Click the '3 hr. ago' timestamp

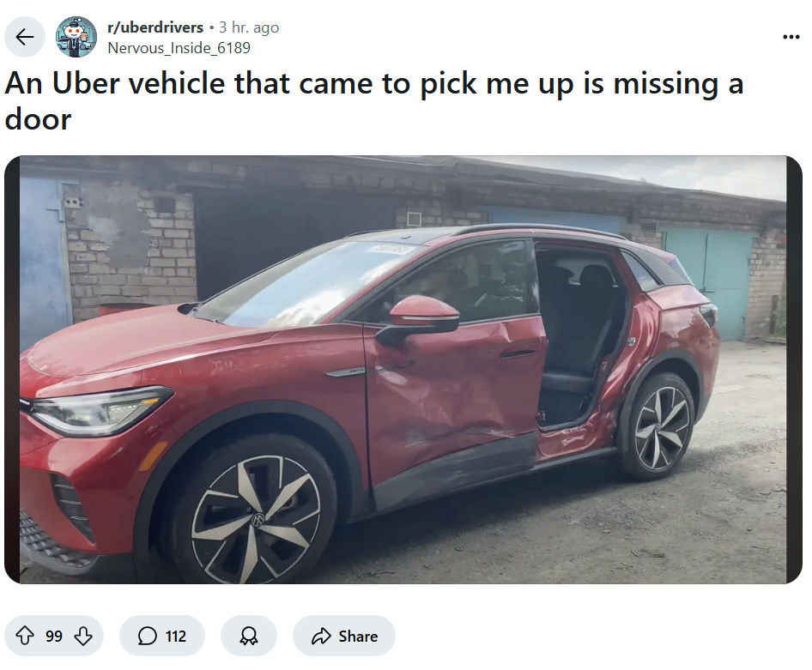(249, 27)
